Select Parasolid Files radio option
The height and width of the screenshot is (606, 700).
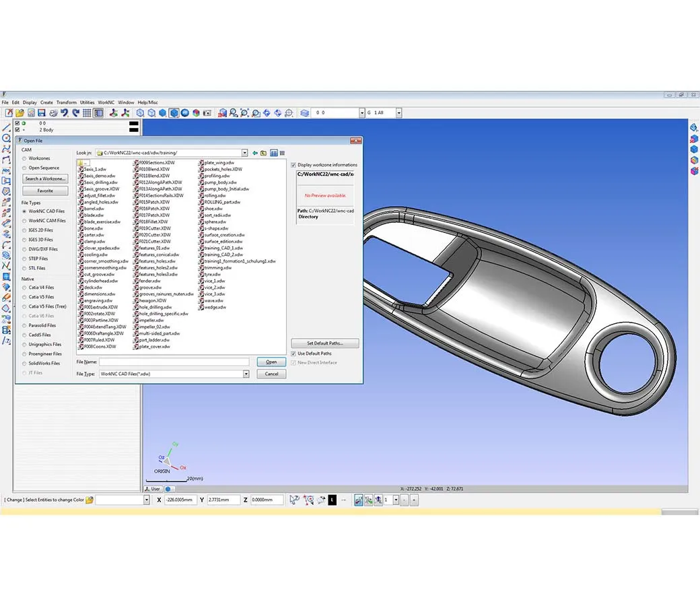click(x=24, y=325)
